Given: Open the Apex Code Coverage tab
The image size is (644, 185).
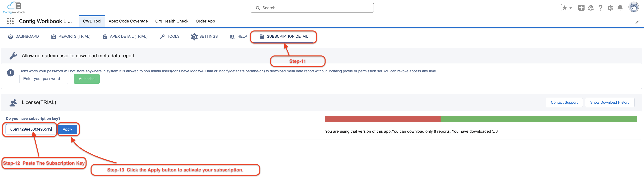Looking at the screenshot, I should pyautogui.click(x=128, y=21).
